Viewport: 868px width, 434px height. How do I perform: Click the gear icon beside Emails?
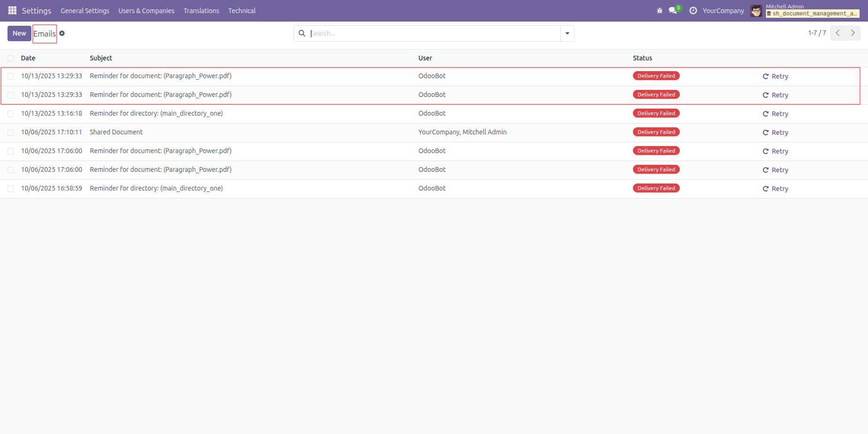click(x=62, y=33)
